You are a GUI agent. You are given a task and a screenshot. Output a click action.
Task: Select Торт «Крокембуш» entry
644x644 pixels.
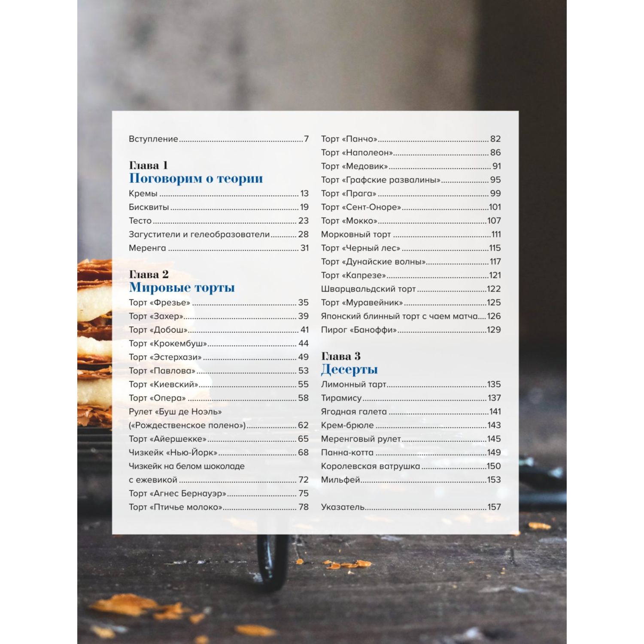[219, 343]
